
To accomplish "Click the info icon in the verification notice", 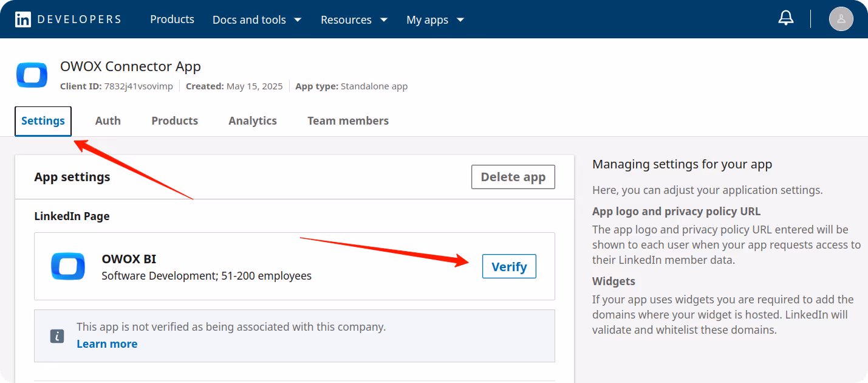I will 56,336.
